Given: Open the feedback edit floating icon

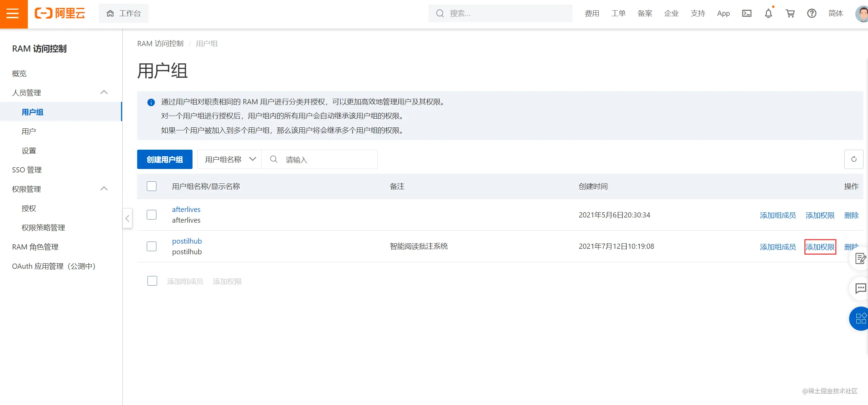Looking at the screenshot, I should (x=860, y=258).
